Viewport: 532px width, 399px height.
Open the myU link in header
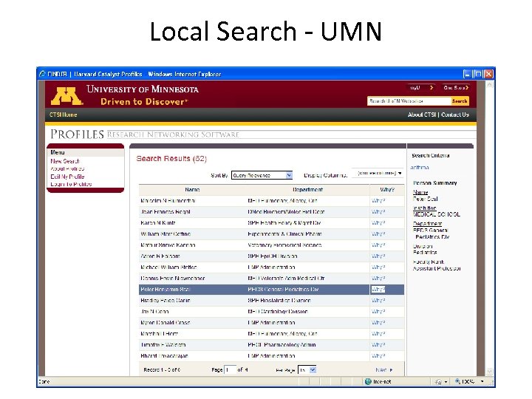pyautogui.click(x=420, y=87)
